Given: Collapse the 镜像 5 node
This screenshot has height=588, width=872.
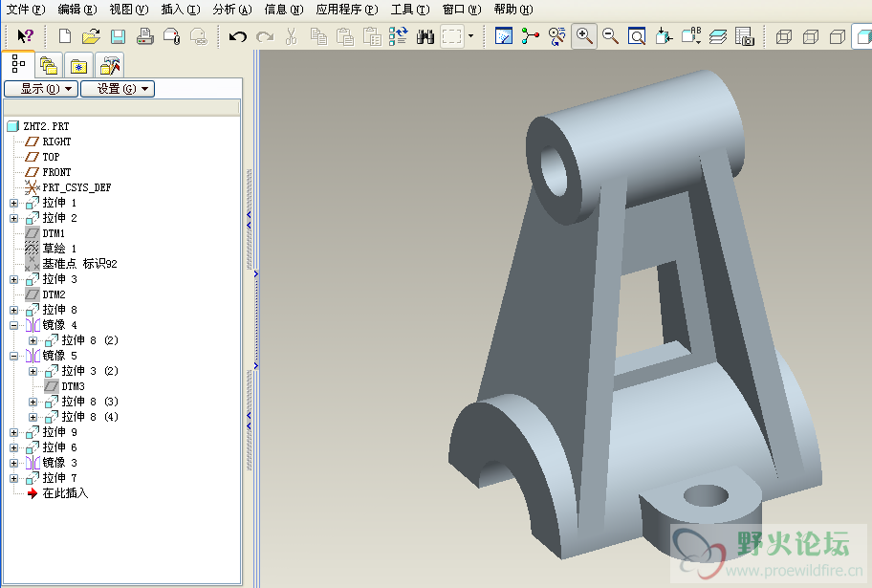Looking at the screenshot, I should click(x=14, y=356).
